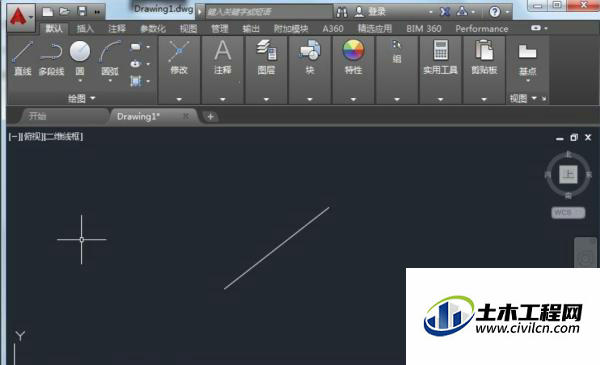Create a new drawing from quick access toolbar
This screenshot has width=600, height=365.
48,12
